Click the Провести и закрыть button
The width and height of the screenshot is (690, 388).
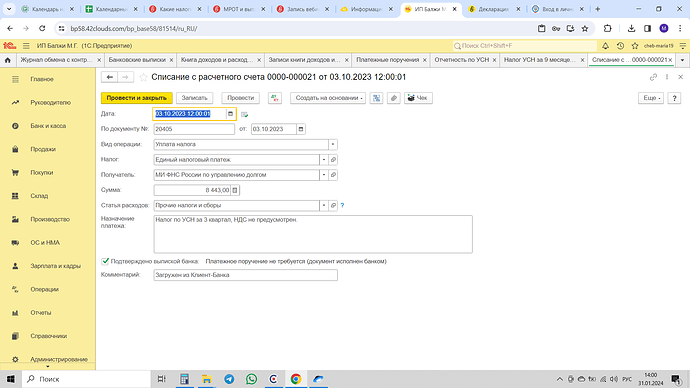pos(136,98)
